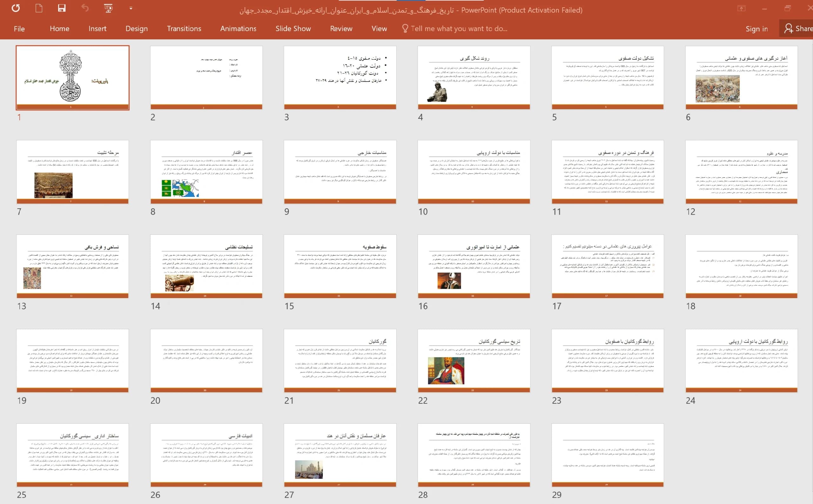
Task: Select slide 18 thumbnail
Action: tap(741, 266)
